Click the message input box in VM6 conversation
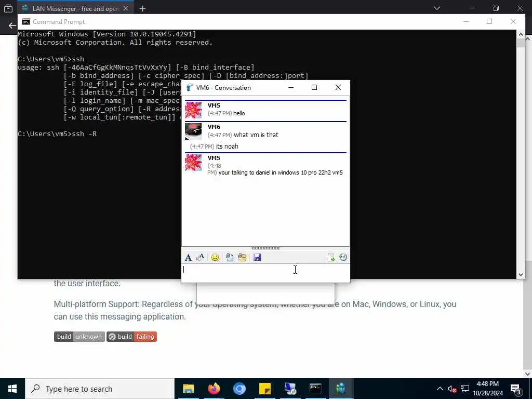The height and width of the screenshot is (399, 532). 265,273
